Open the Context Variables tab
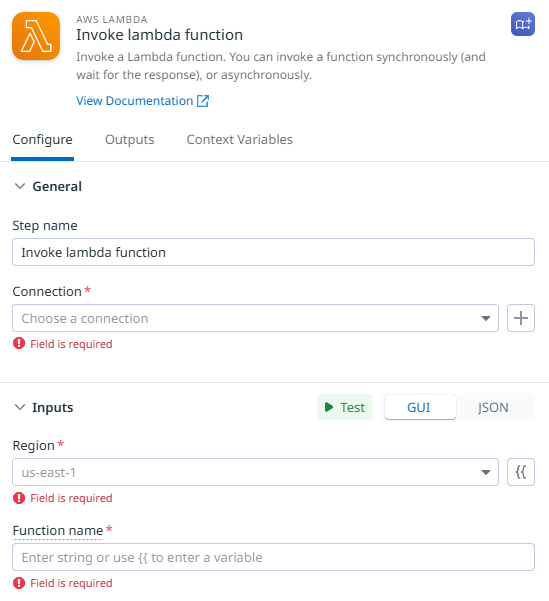The image size is (549, 601). (x=240, y=140)
